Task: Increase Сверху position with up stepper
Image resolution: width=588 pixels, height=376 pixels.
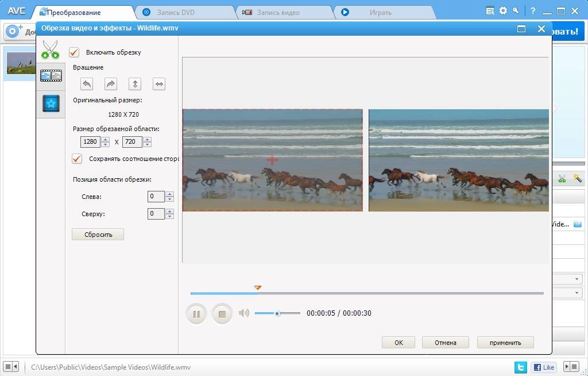Action: [x=170, y=212]
